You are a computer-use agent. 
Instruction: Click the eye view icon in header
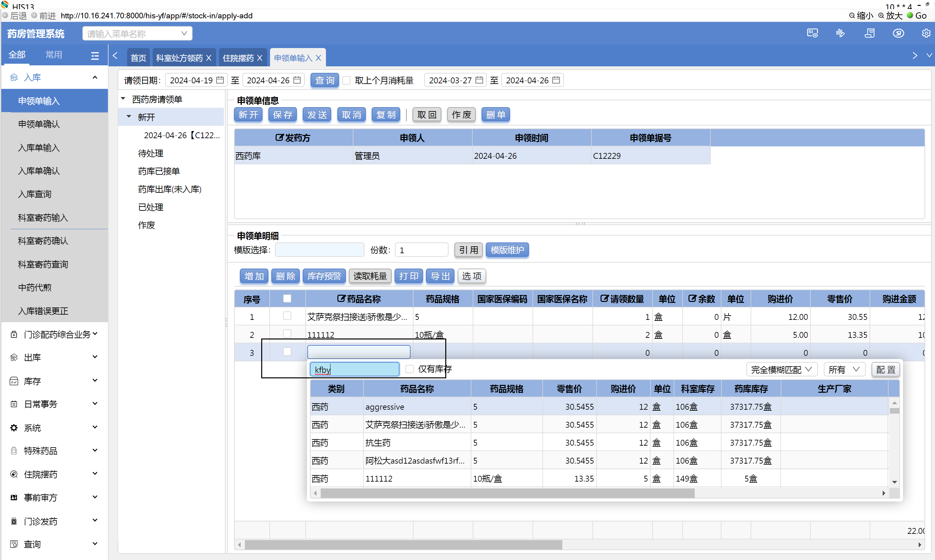pyautogui.click(x=898, y=33)
